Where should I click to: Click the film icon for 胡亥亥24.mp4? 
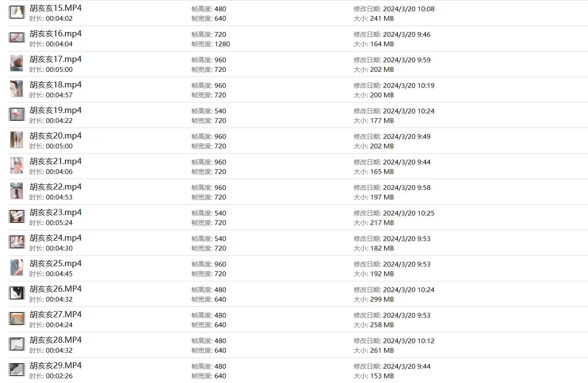tap(17, 242)
